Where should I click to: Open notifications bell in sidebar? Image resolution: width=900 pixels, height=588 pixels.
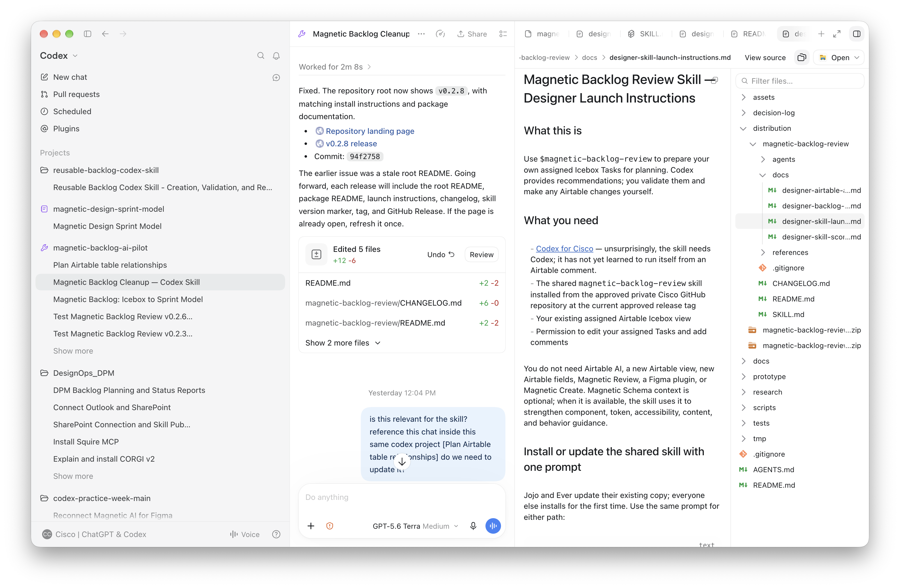(277, 56)
